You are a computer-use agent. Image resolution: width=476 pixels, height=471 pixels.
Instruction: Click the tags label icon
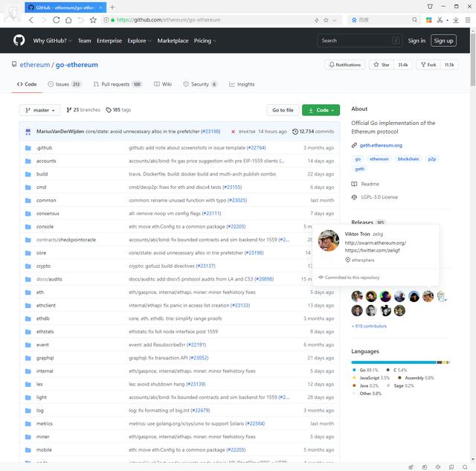coord(109,110)
